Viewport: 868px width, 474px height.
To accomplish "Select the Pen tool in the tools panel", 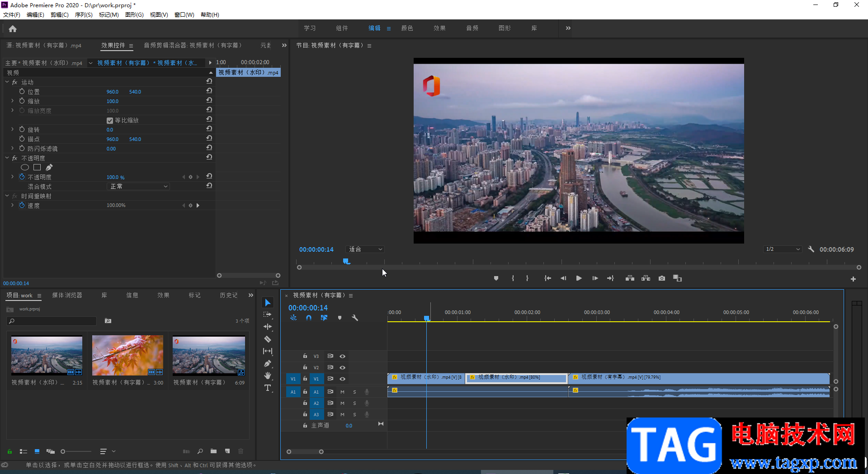I will pyautogui.click(x=268, y=363).
